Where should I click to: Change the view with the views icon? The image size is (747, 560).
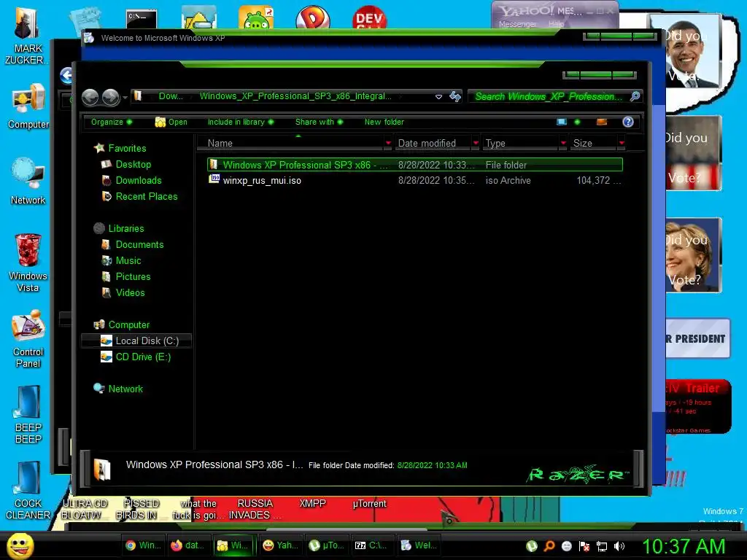pyautogui.click(x=562, y=122)
